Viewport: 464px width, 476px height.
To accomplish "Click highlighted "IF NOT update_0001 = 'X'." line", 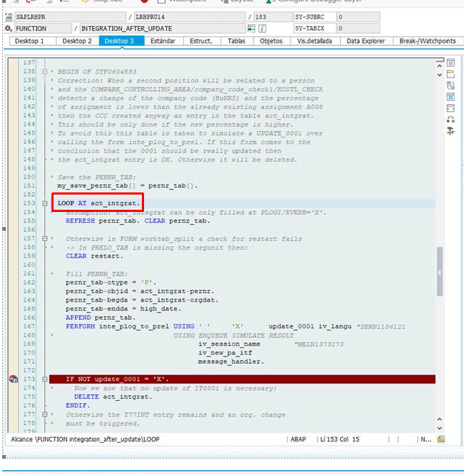I will point(242,379).
